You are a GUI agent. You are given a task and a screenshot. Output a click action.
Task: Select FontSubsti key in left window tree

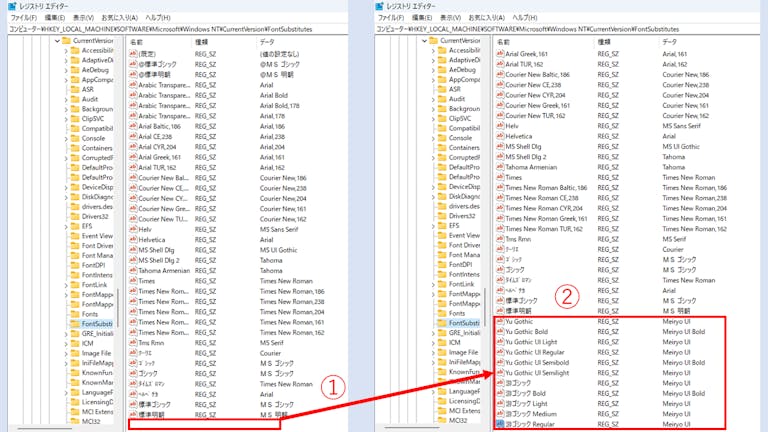point(97,324)
